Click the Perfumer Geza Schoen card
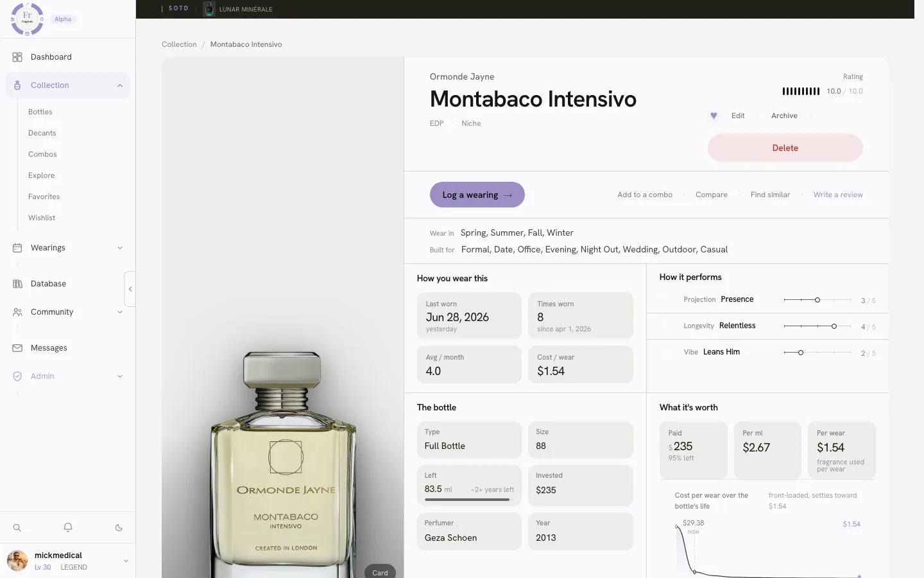The width and height of the screenshot is (924, 578). [469, 531]
